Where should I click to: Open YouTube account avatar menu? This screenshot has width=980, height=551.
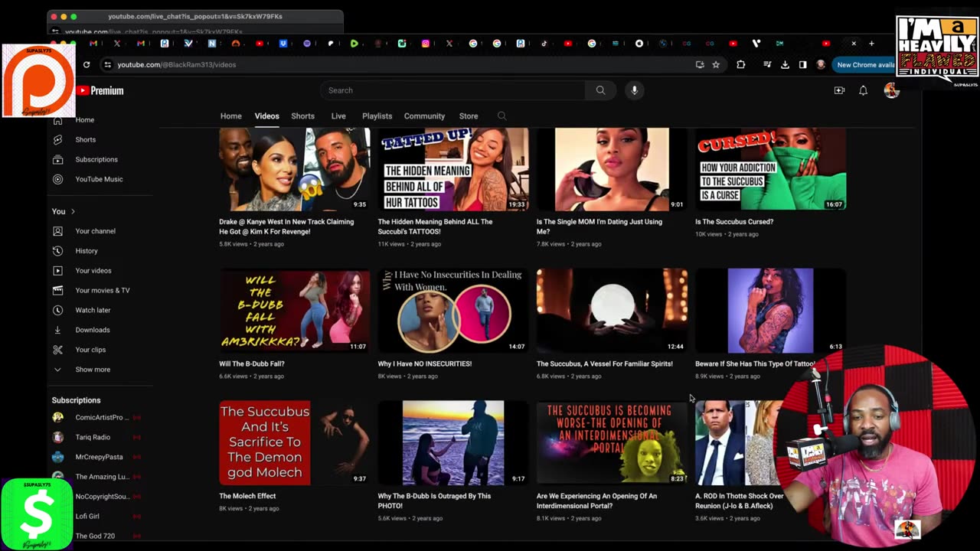891,90
